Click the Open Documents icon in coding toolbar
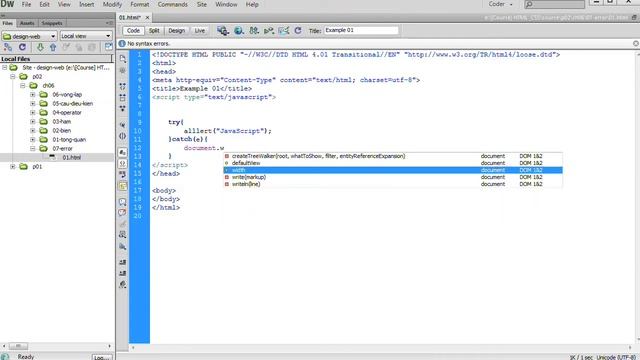This screenshot has width=640, height=360. pos(122,59)
